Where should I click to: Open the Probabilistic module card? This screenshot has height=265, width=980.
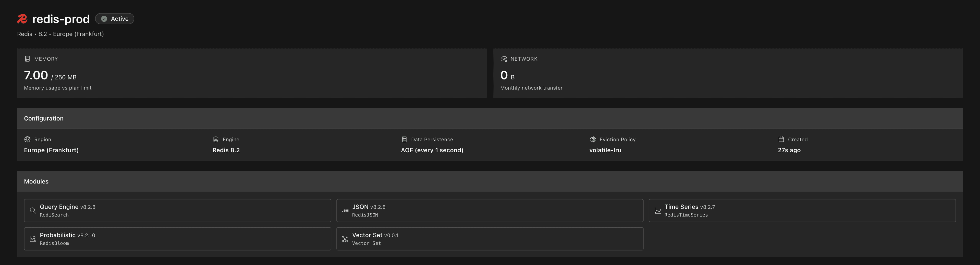click(178, 239)
